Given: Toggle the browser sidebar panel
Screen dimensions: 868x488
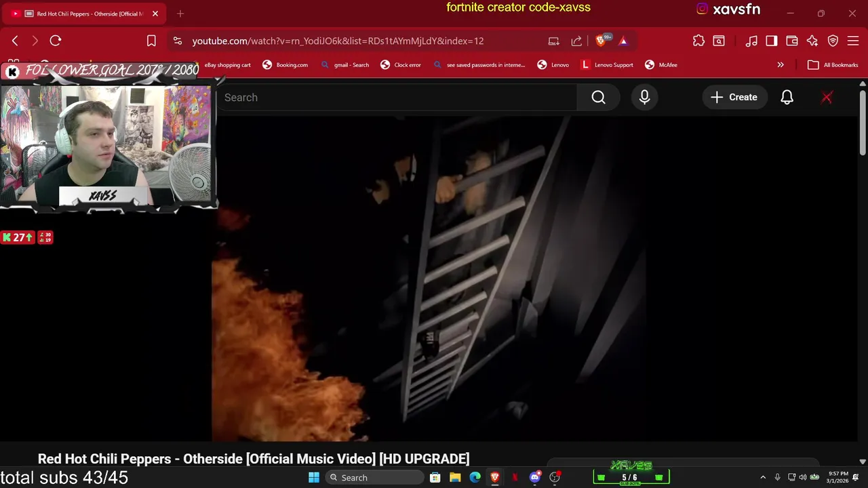Looking at the screenshot, I should (772, 41).
